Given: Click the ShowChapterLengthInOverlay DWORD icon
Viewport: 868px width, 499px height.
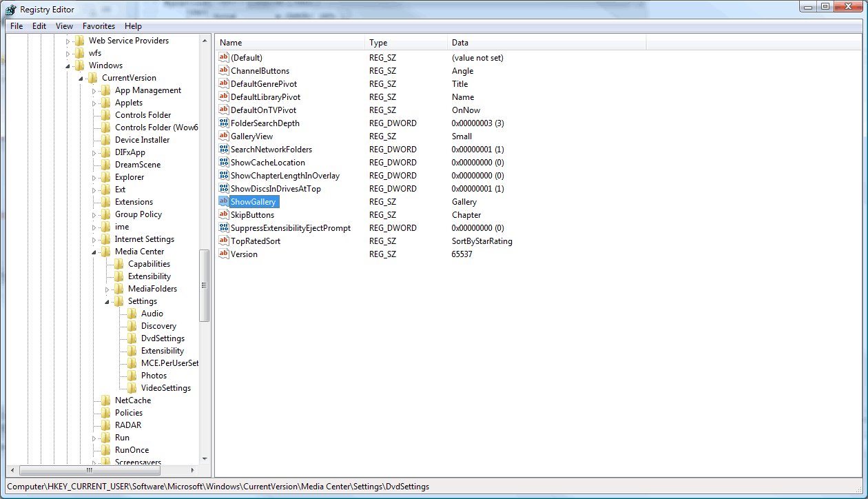Looking at the screenshot, I should [223, 176].
